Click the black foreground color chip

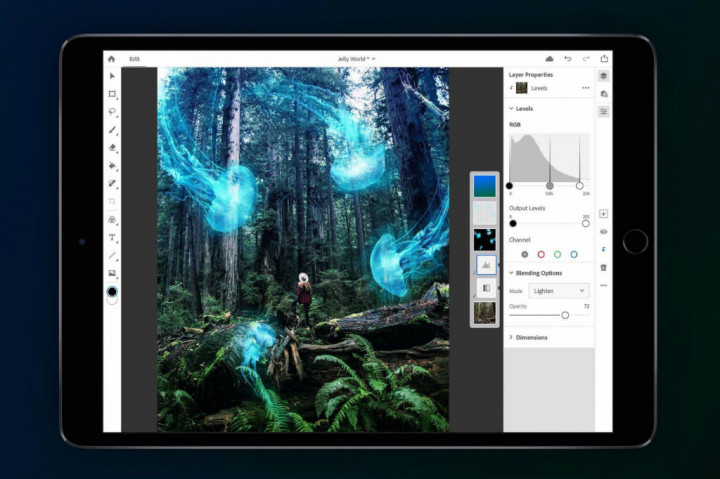tap(112, 292)
